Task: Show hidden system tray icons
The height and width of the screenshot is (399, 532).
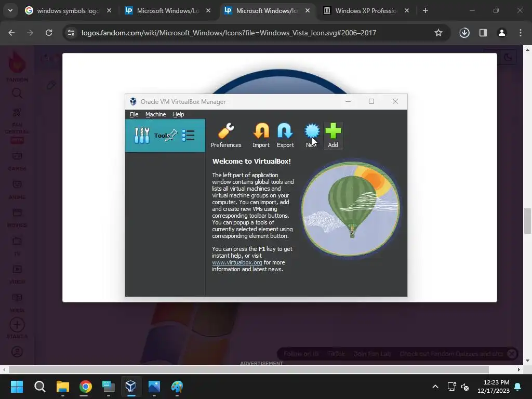Action: (435, 387)
